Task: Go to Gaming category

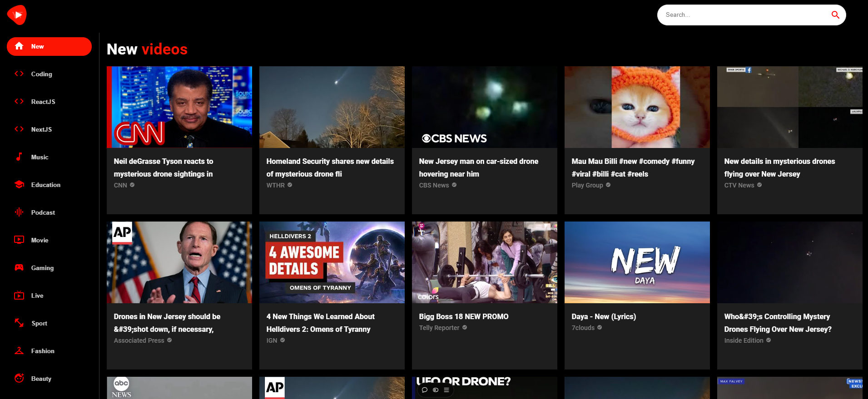Action: 49,268
